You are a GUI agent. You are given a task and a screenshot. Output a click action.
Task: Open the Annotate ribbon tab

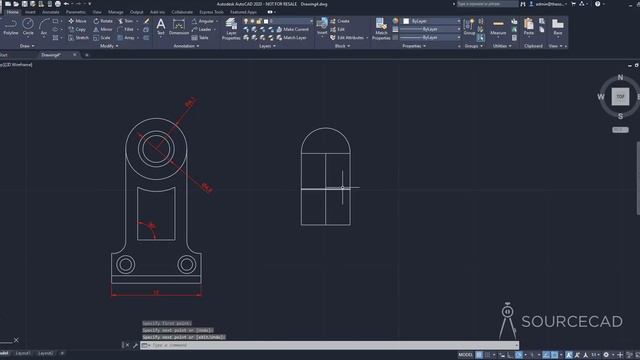(51, 12)
